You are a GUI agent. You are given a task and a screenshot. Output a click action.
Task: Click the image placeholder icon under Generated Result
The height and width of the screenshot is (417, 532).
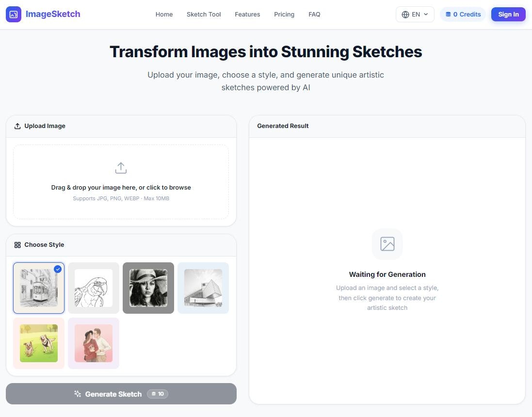pos(387,244)
